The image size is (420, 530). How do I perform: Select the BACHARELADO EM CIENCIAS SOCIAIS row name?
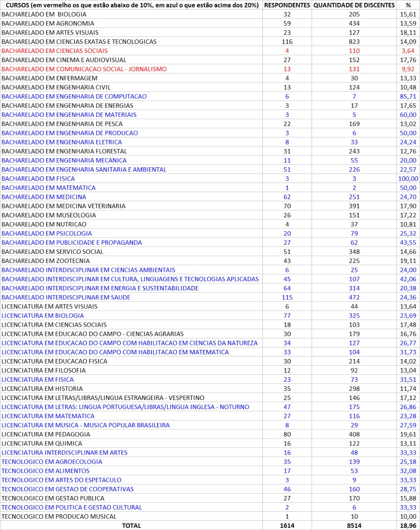[55, 51]
